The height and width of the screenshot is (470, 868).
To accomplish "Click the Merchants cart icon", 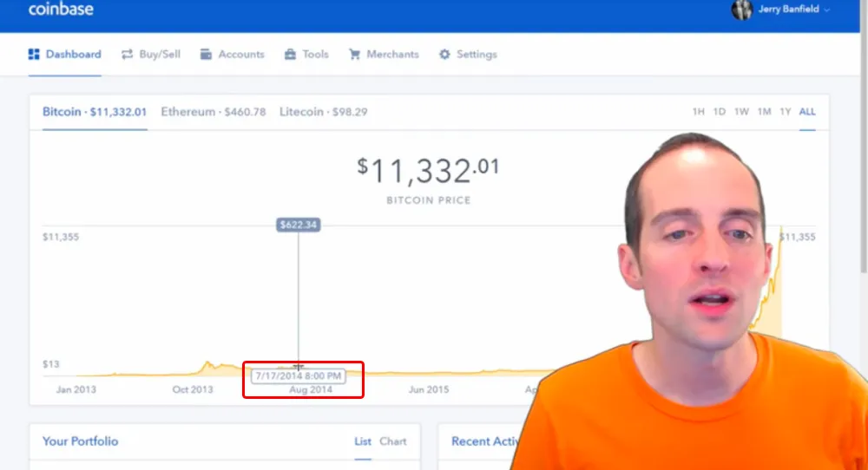I will tap(354, 54).
